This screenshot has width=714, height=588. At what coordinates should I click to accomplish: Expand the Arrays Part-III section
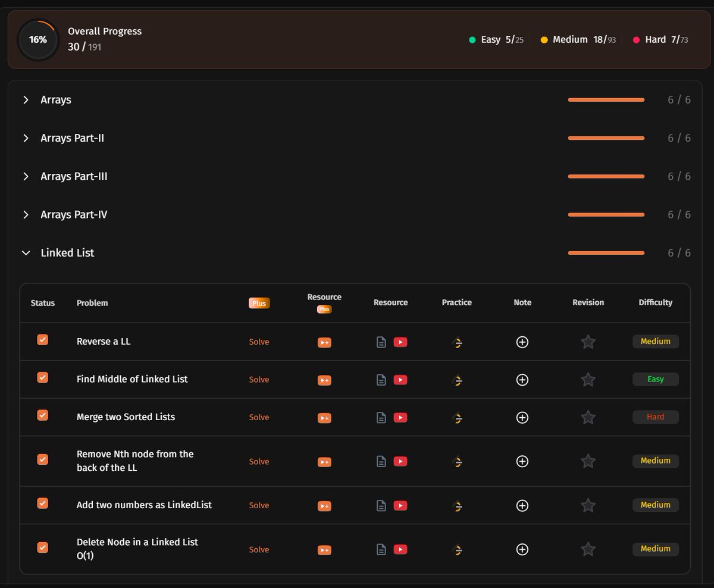coord(26,177)
